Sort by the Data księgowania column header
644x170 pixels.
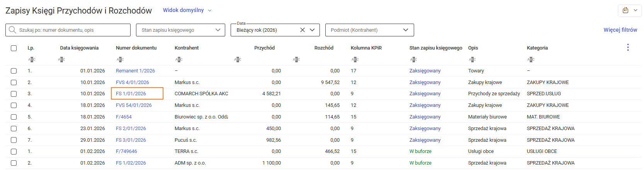click(x=79, y=48)
